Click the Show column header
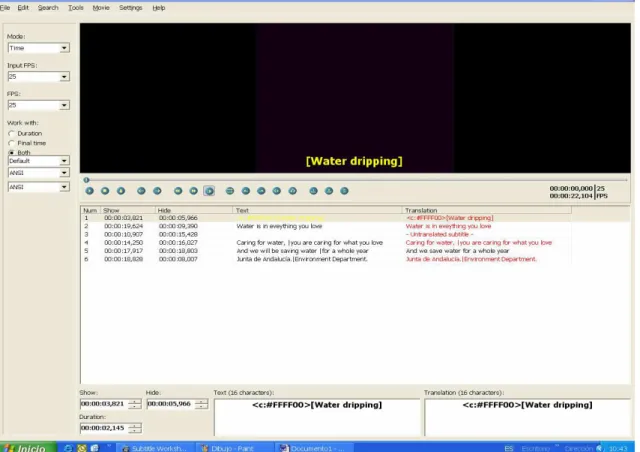Screen dimensions: 640x452 [128, 210]
